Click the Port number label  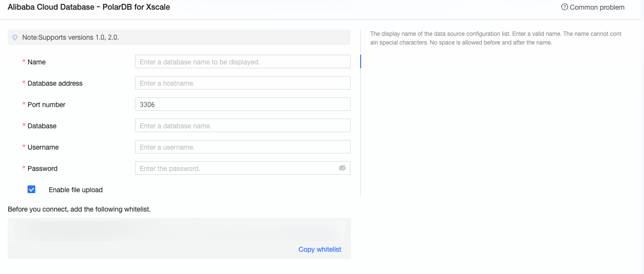coord(46,105)
